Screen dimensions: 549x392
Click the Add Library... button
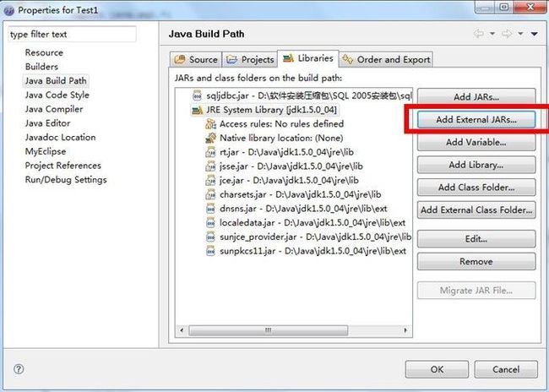click(x=476, y=165)
